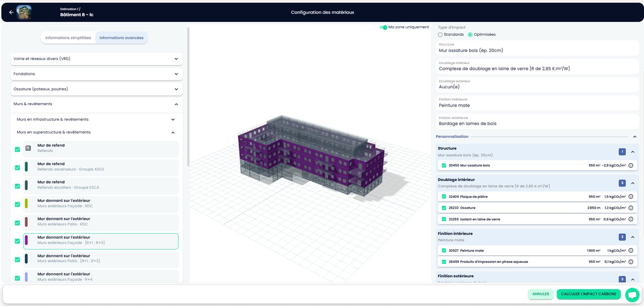Uncheck the Refends ascenseurs checkbox
This screenshot has height=306, width=644.
click(x=17, y=168)
